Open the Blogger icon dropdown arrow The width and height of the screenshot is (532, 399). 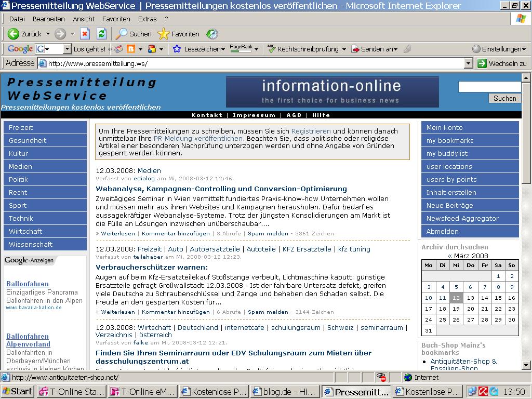tap(140, 49)
